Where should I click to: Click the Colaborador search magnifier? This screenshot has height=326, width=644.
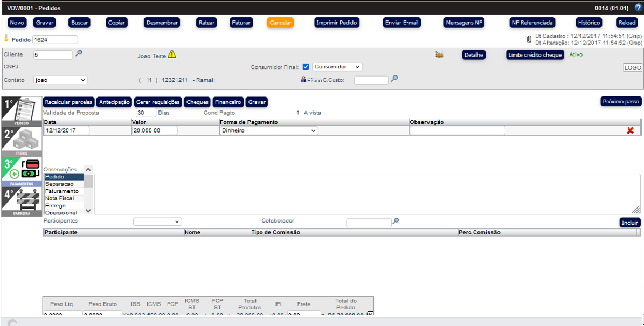point(396,221)
